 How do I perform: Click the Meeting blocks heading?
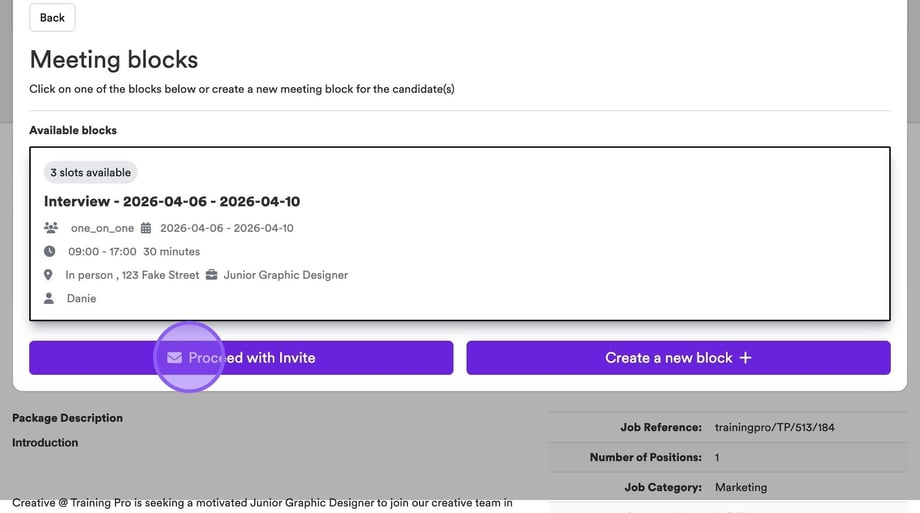point(114,59)
